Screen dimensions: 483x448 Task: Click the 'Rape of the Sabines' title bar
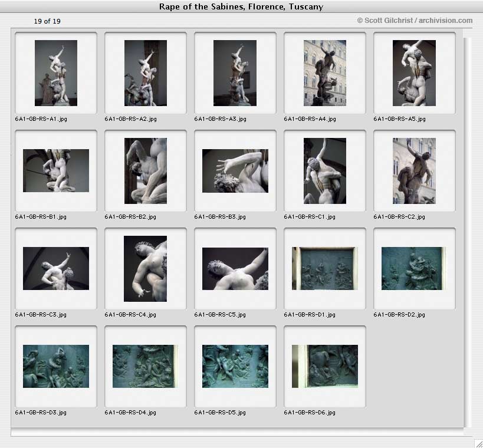[x=241, y=6]
